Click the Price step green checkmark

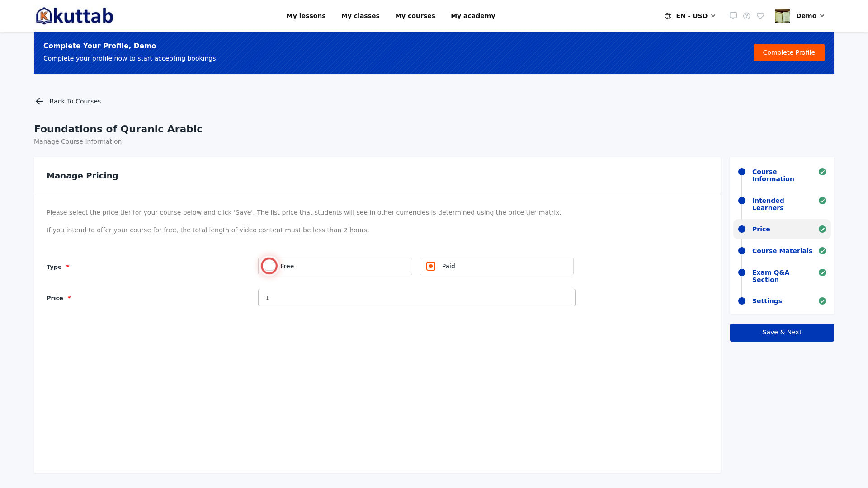pyautogui.click(x=822, y=229)
